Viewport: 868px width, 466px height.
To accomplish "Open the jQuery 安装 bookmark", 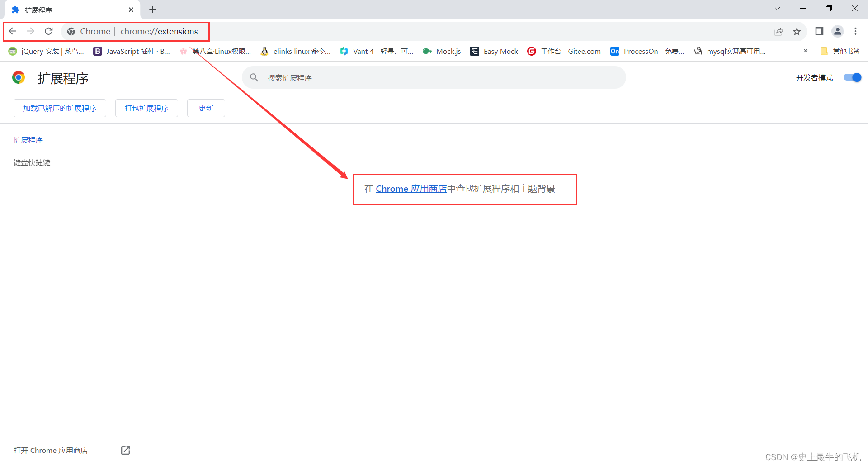I will tap(46, 51).
